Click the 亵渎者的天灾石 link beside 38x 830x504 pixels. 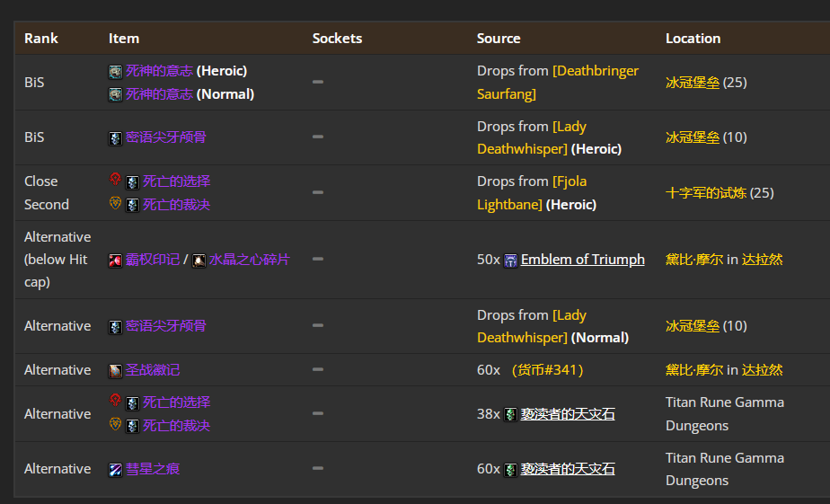[x=568, y=414]
